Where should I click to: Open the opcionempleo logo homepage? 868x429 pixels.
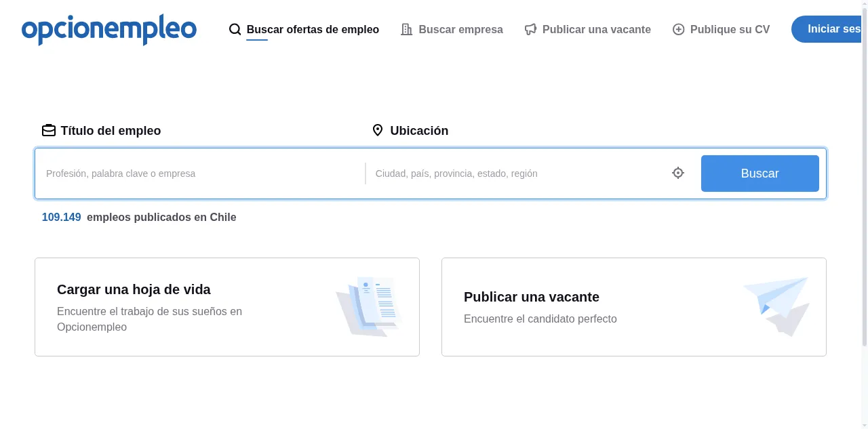pos(109,30)
